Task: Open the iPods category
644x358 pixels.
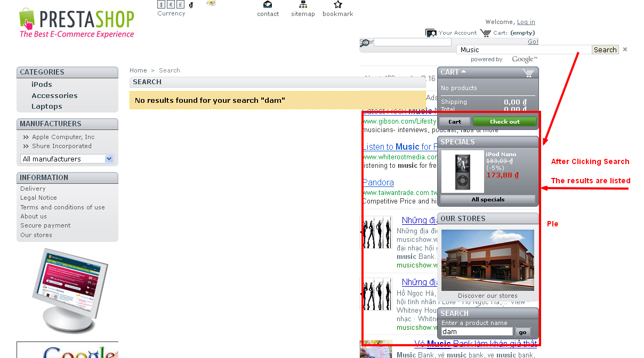Action: pyautogui.click(x=42, y=84)
